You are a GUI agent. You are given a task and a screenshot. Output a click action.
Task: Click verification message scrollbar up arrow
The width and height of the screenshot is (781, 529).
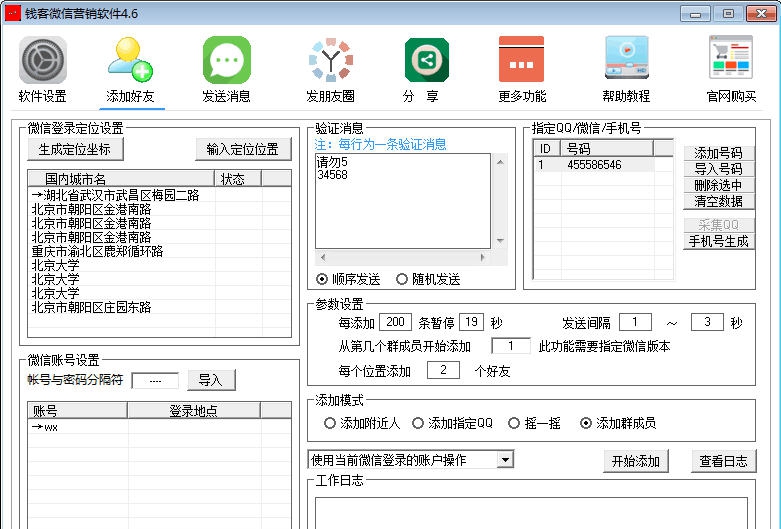coord(500,162)
